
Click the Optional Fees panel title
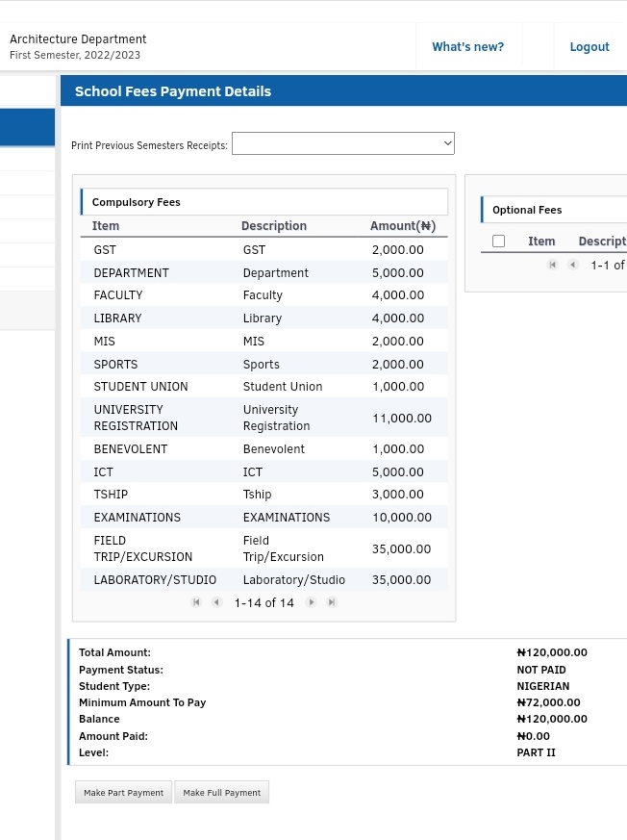pyautogui.click(x=527, y=210)
